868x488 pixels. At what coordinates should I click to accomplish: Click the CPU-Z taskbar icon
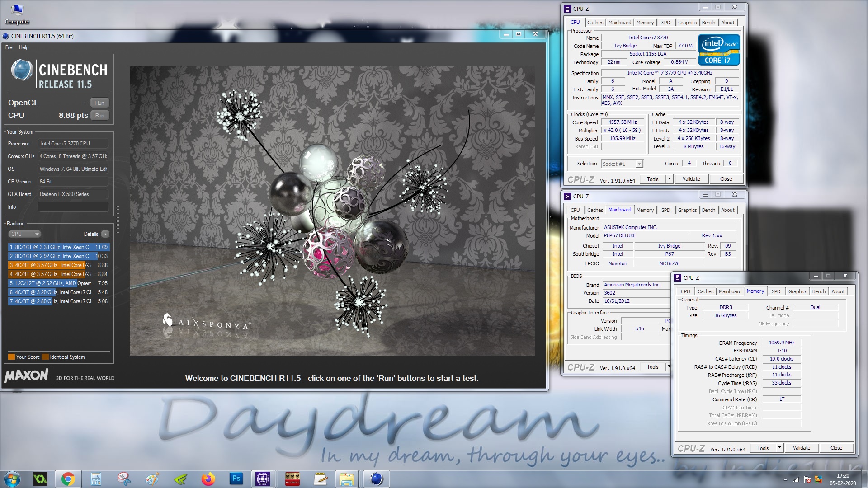[x=263, y=479]
